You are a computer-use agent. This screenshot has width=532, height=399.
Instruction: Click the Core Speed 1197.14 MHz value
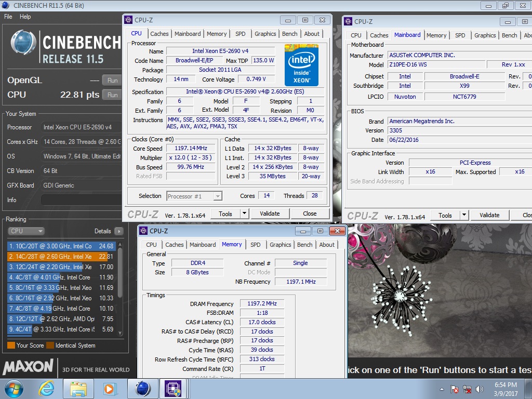coord(191,148)
